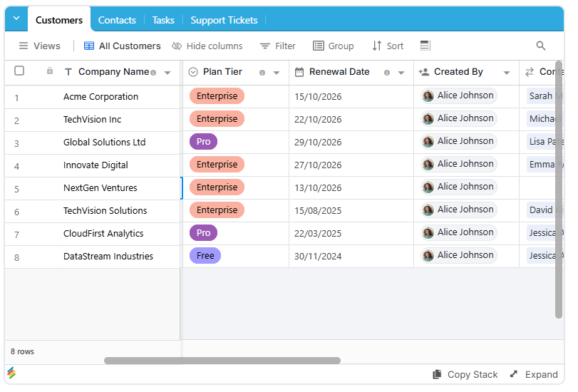Click row number 5
578x392 pixels.
tap(16, 190)
